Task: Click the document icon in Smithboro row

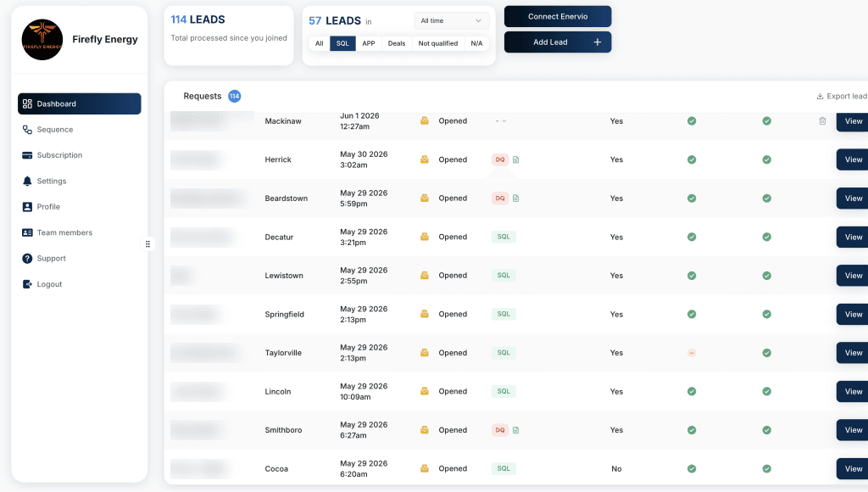Action: [x=516, y=430]
